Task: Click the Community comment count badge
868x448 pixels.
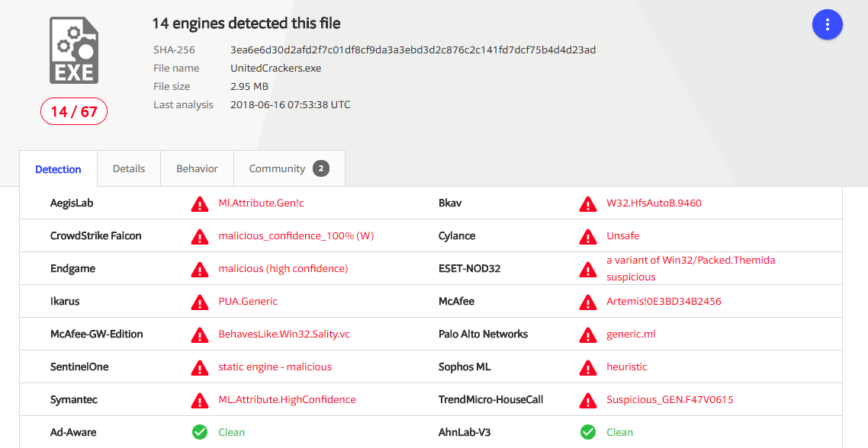Action: click(321, 168)
